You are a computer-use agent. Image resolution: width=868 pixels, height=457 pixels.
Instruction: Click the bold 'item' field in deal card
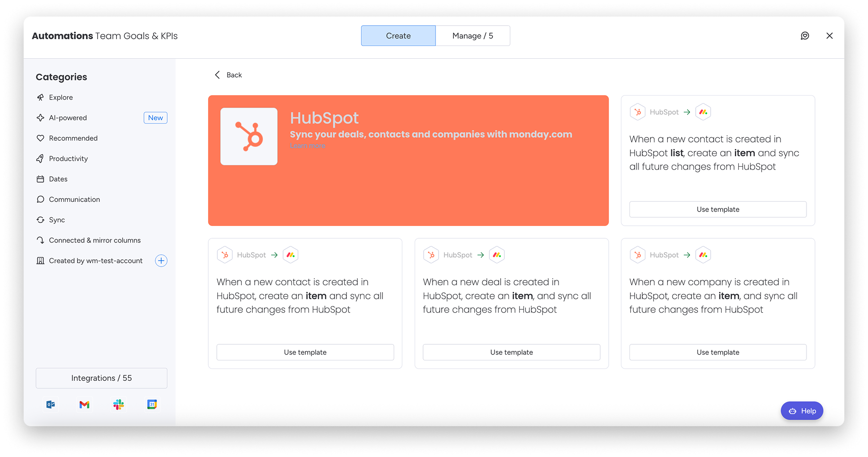(x=523, y=296)
